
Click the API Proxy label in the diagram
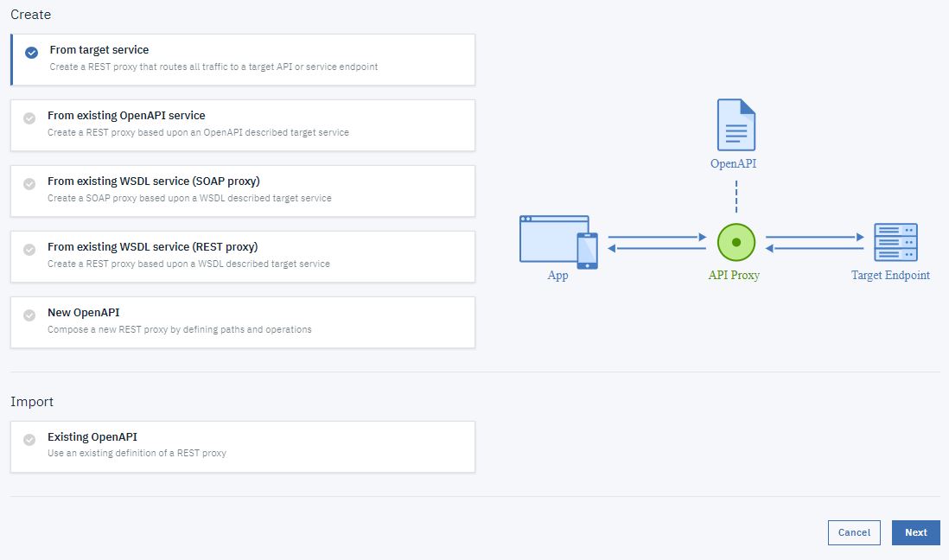(734, 276)
